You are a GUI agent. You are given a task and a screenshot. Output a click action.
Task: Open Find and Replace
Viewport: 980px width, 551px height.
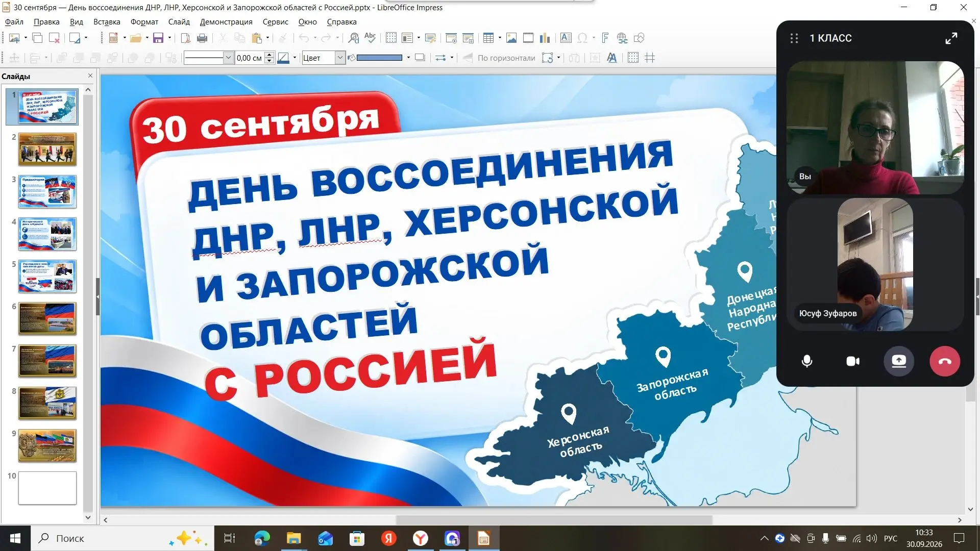353,38
